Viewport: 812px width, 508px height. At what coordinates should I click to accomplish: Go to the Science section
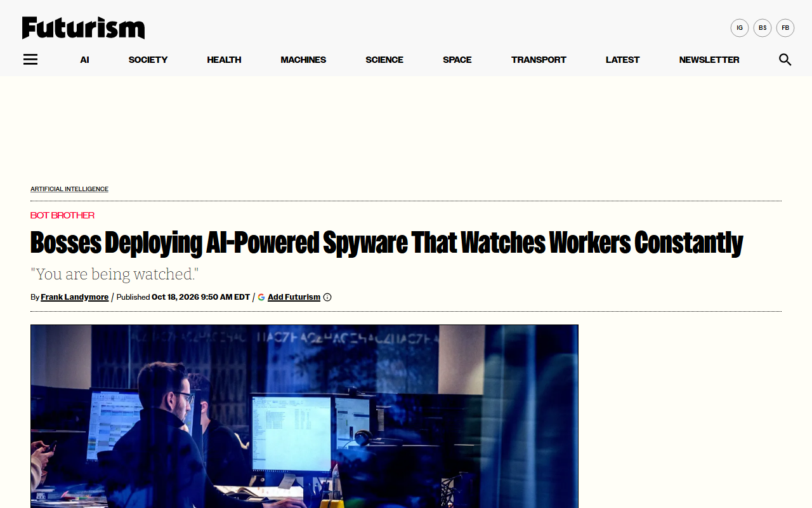coord(384,60)
